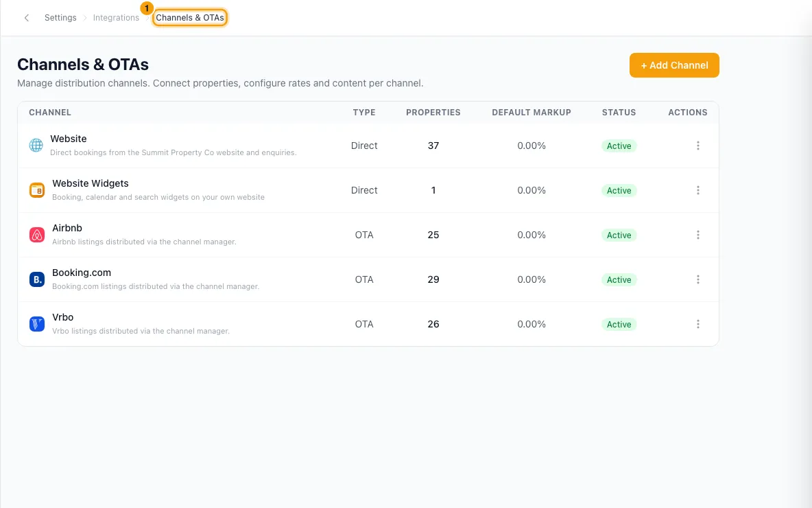
Task: Click the ACTIONS column header
Action: [688, 113]
